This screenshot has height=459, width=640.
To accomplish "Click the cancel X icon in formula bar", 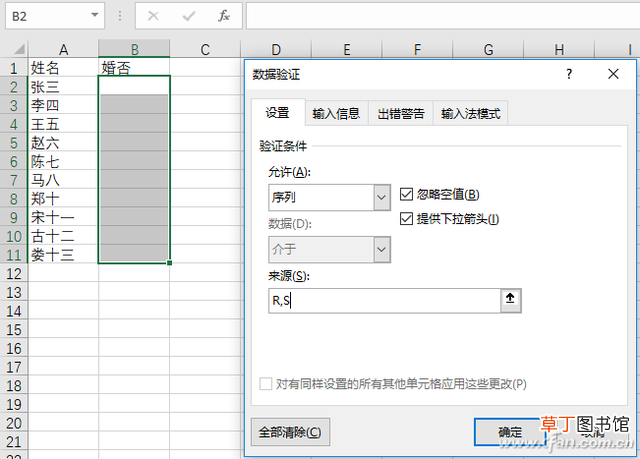I will point(153,16).
